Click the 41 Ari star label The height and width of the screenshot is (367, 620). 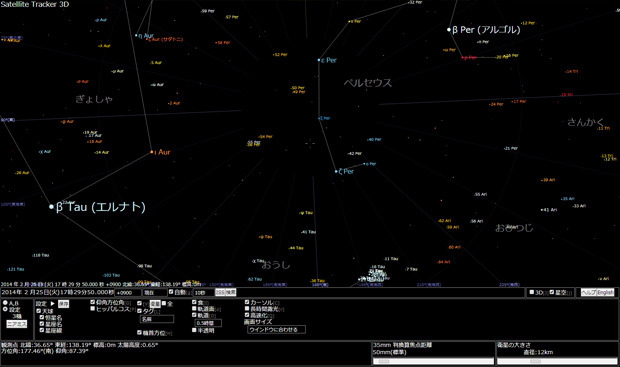(x=550, y=210)
